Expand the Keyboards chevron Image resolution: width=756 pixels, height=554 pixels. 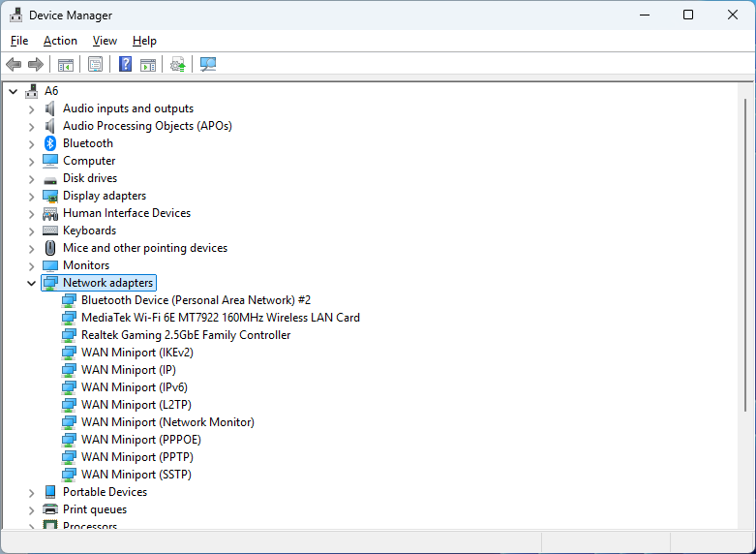click(x=31, y=231)
